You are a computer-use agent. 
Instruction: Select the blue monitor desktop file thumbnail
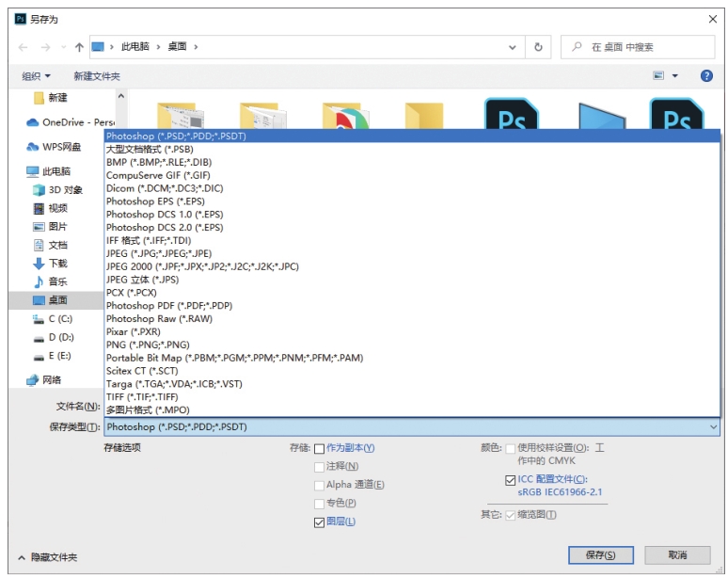tap(601, 116)
